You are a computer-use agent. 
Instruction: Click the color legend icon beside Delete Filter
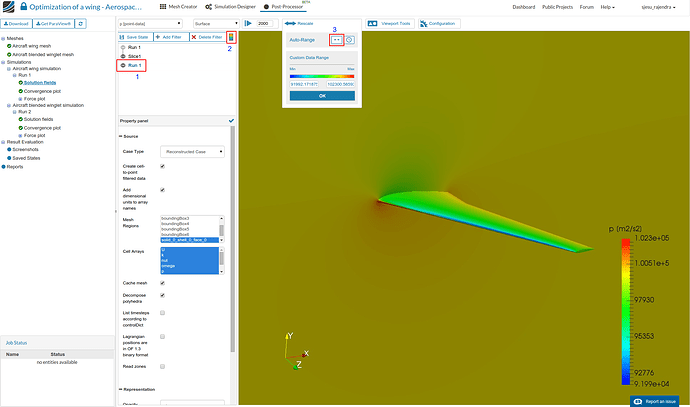(231, 37)
